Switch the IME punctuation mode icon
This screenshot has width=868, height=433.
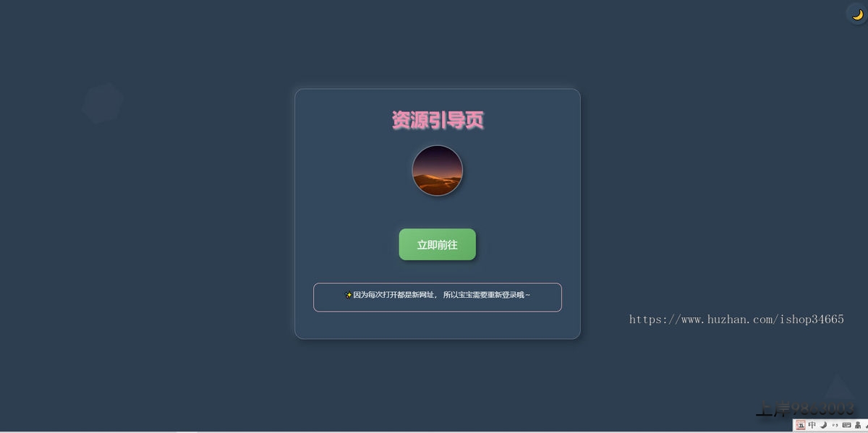835,425
